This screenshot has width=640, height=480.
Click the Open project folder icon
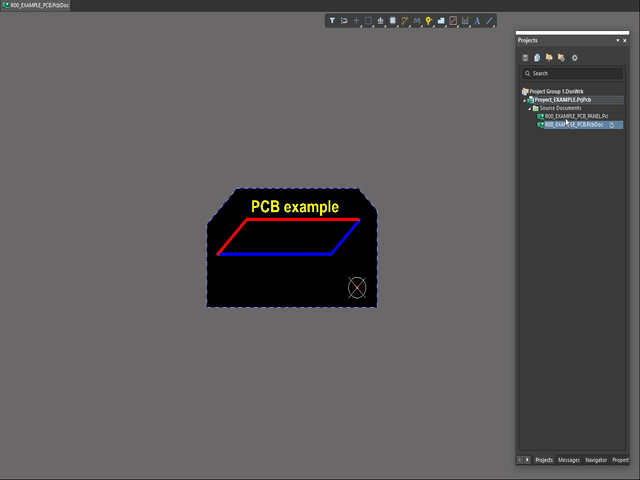[549, 58]
